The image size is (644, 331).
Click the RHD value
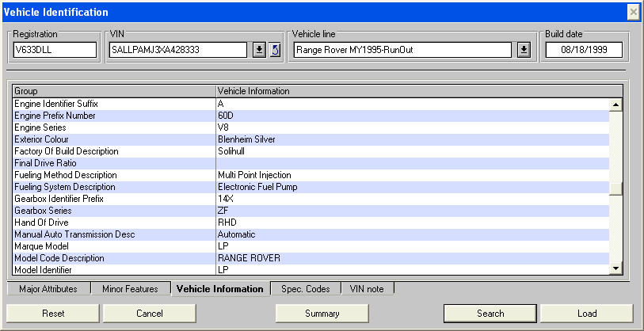click(x=227, y=223)
